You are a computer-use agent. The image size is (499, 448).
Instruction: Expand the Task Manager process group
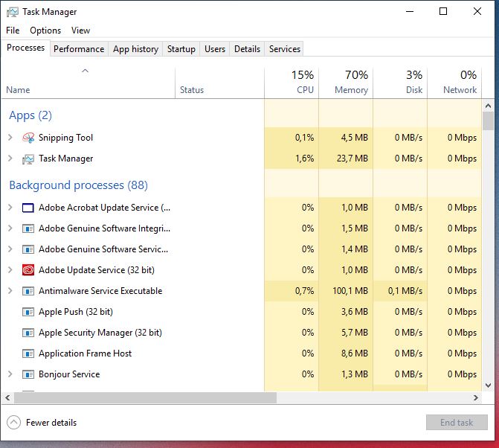(x=10, y=159)
